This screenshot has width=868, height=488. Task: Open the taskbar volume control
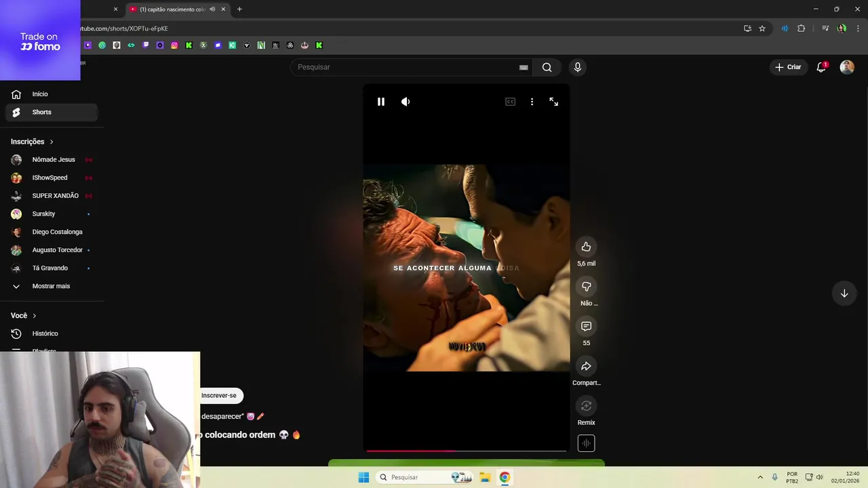(820, 477)
